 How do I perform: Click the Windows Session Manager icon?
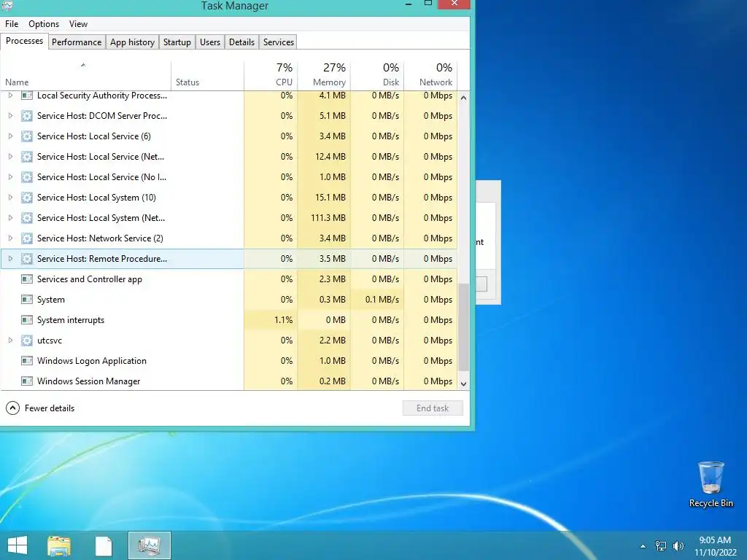pyautogui.click(x=27, y=381)
